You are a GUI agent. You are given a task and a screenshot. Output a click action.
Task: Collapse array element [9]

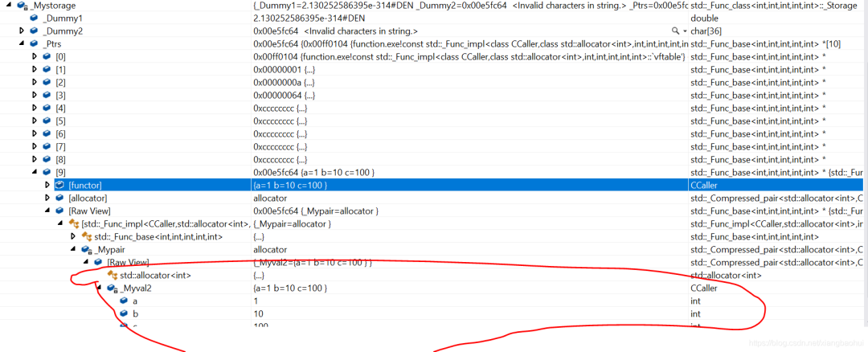pos(35,172)
